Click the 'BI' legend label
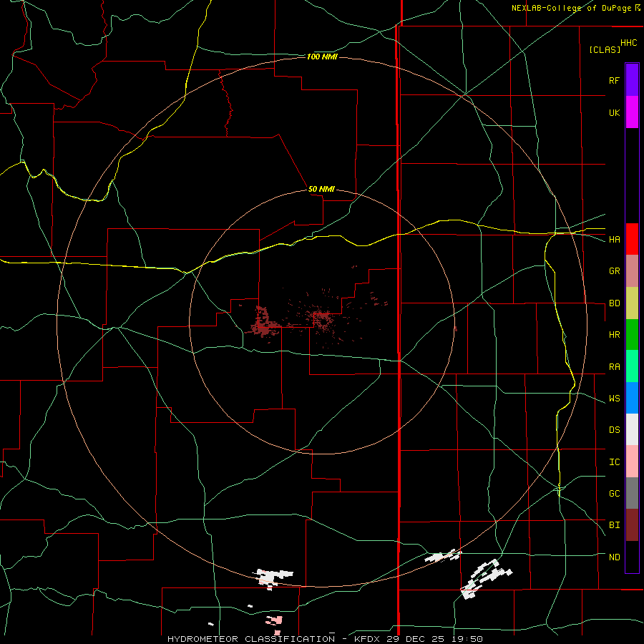Viewport: 644px width, 644px height. coord(614,525)
